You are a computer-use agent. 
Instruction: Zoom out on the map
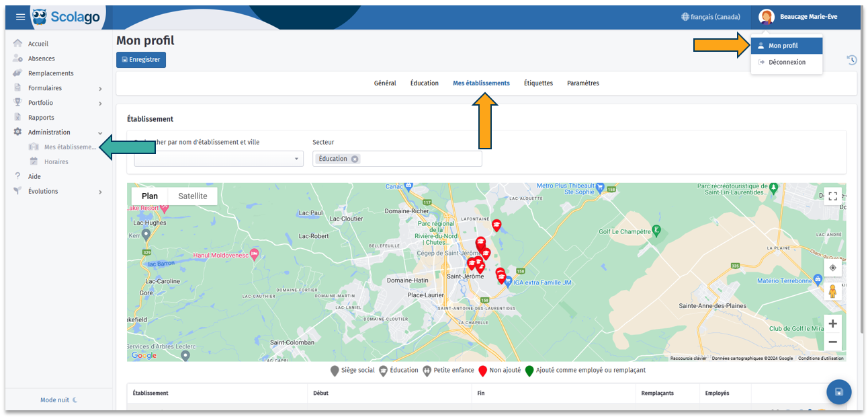pos(832,342)
